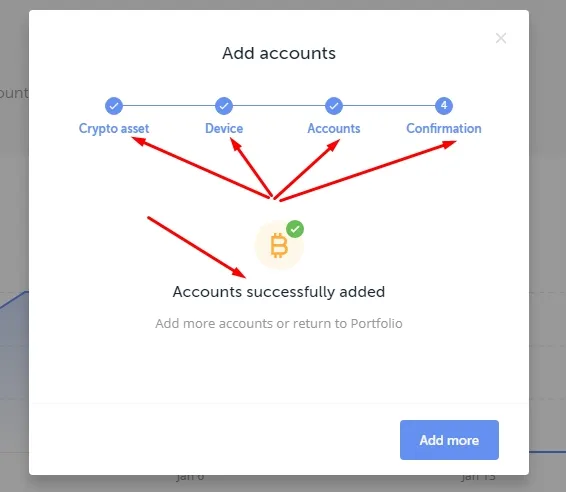The image size is (566, 492).
Task: Click progress line between Crypto asset and Device
Action: (x=169, y=106)
